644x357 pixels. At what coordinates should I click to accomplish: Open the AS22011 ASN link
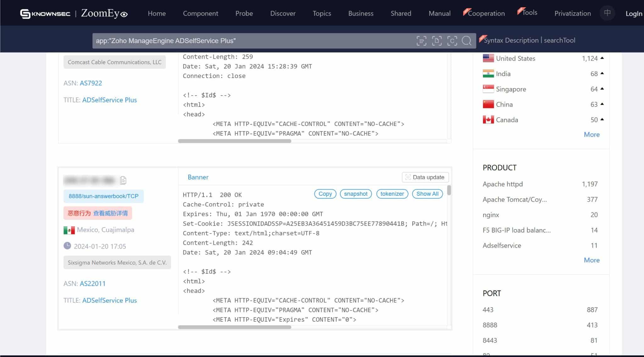92,283
